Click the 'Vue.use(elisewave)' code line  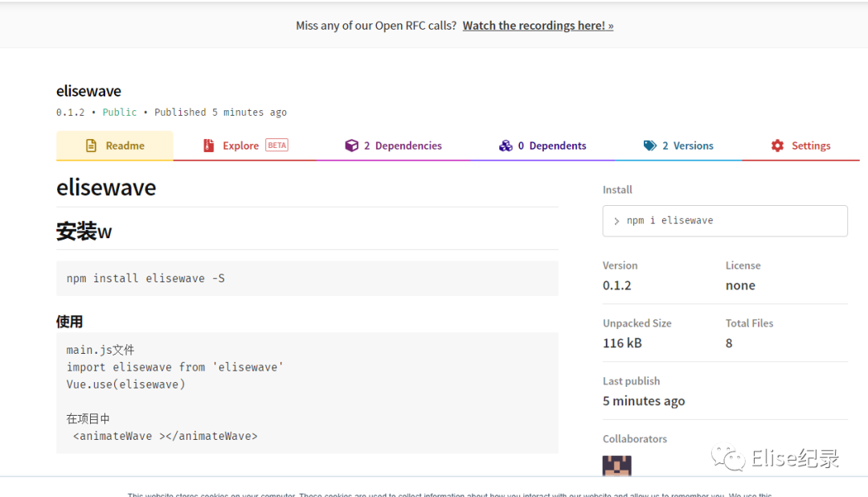tap(125, 384)
